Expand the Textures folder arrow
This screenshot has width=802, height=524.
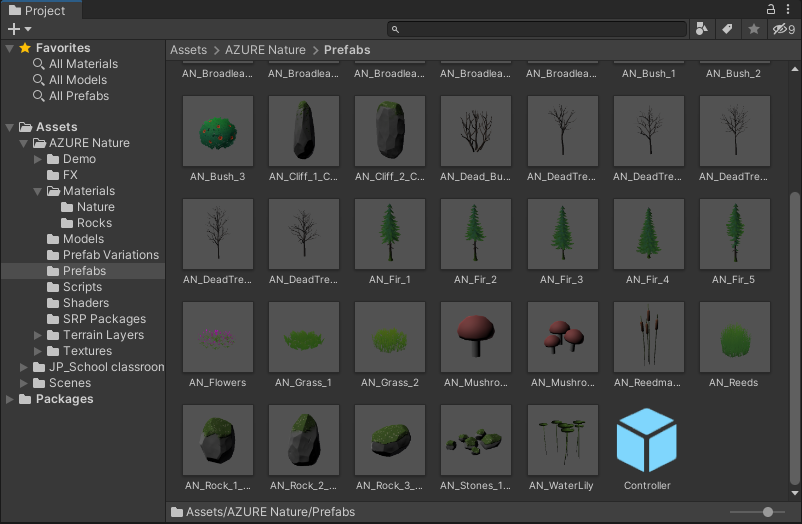coord(37,351)
